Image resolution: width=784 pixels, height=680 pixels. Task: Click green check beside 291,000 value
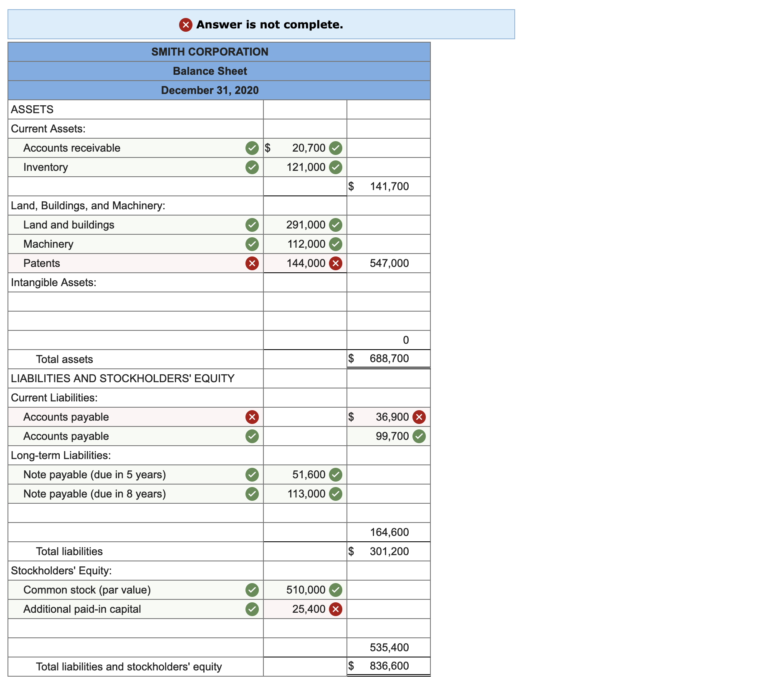coord(336,225)
